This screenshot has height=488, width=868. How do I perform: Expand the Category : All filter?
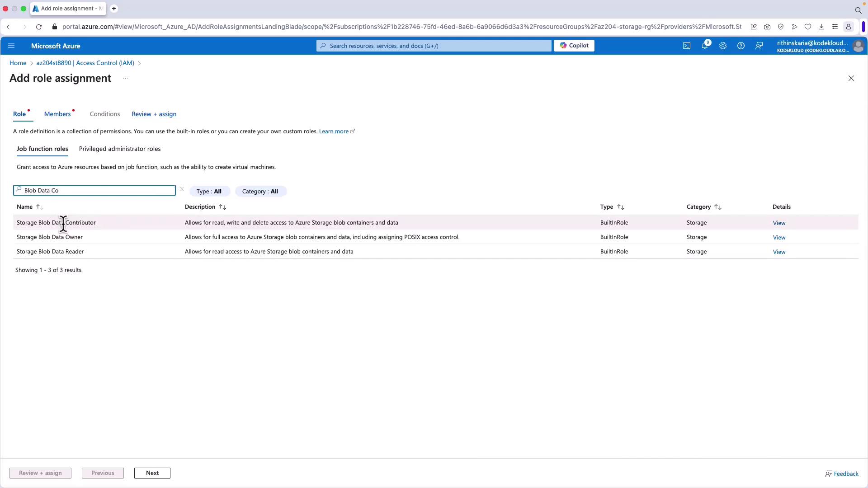(x=260, y=192)
